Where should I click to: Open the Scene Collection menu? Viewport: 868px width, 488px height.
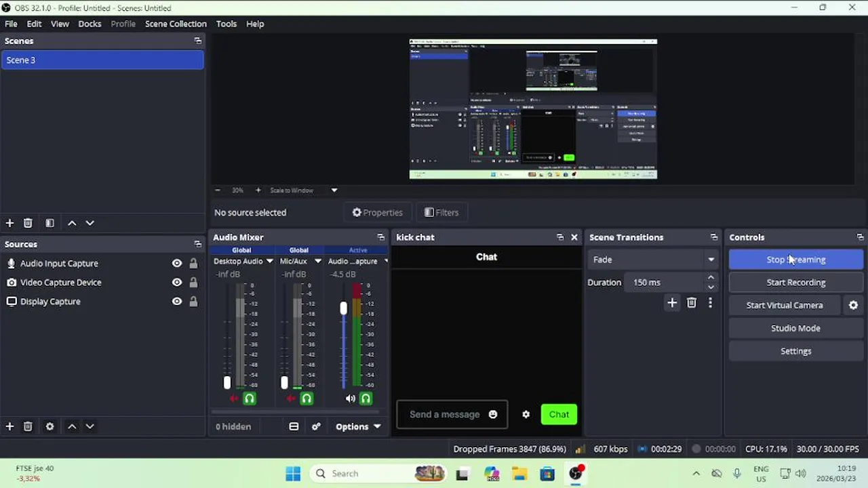tap(176, 24)
